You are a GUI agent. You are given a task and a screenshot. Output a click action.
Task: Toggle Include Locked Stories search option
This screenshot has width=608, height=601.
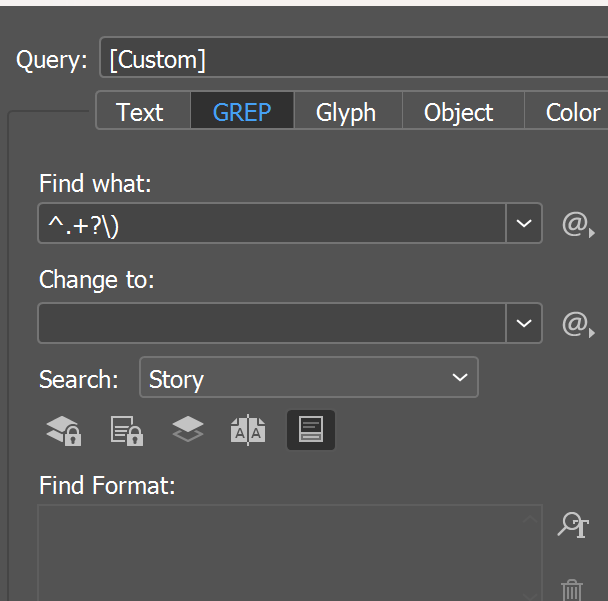126,430
